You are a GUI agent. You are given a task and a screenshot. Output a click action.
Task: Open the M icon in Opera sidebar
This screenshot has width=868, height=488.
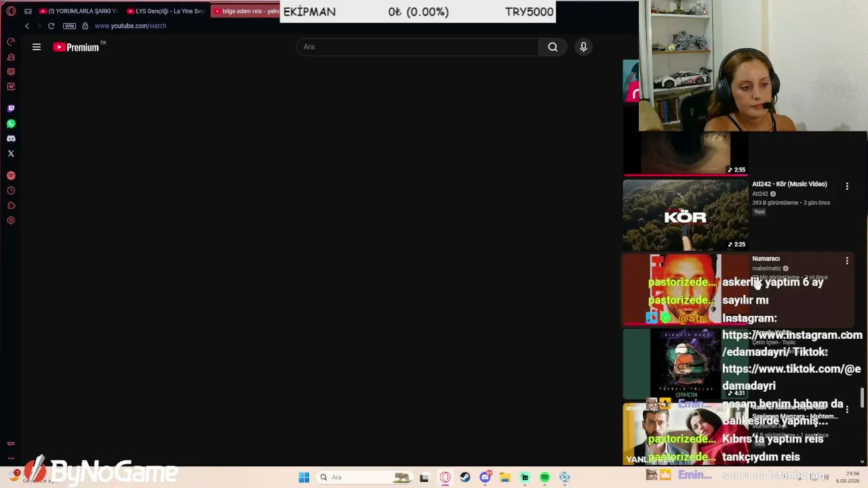[x=11, y=87]
